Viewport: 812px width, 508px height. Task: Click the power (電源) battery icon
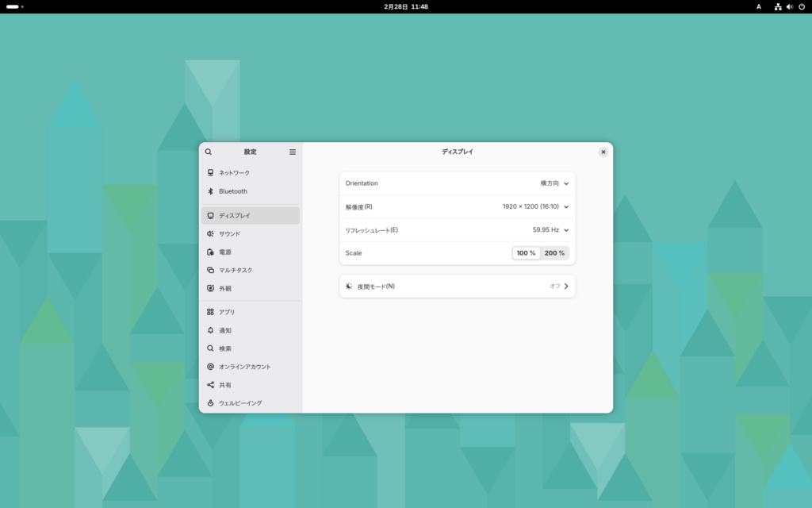click(x=210, y=252)
